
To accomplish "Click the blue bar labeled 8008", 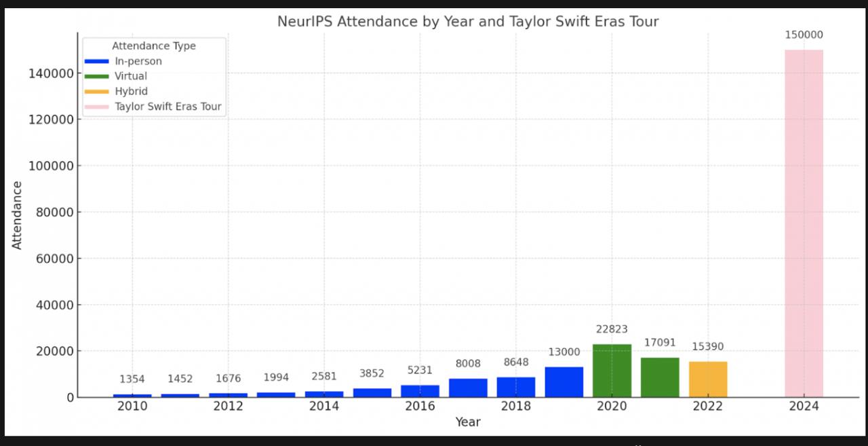I will click(x=468, y=388).
